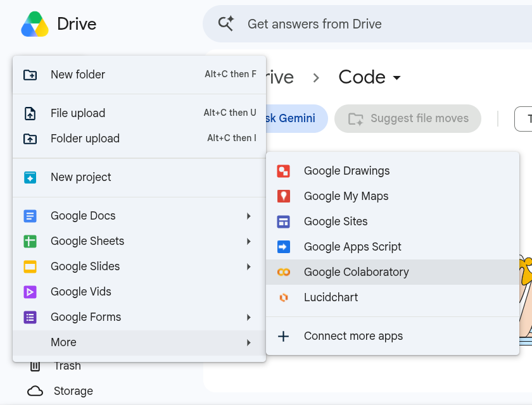Screen dimensions: 532x405
Task: Choose New project from the menu
Action: (x=139, y=177)
